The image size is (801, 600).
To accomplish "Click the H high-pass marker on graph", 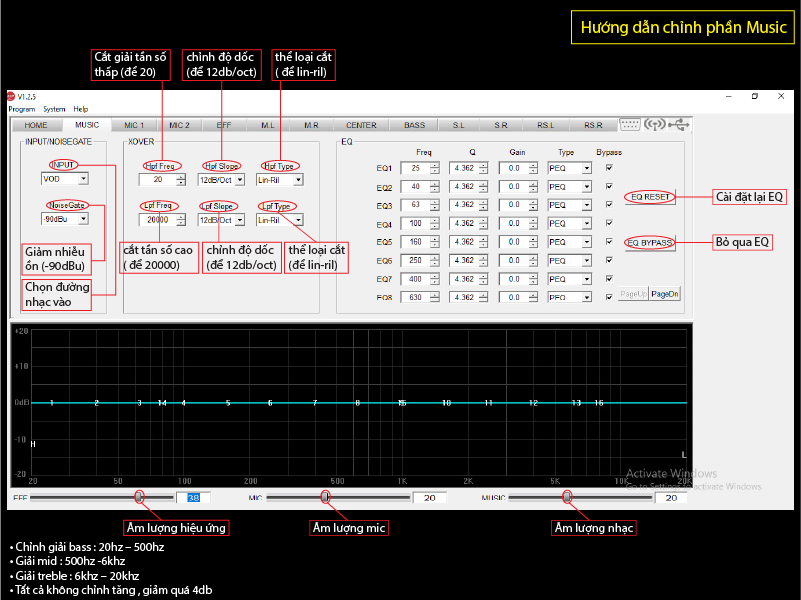I will pos(33,444).
